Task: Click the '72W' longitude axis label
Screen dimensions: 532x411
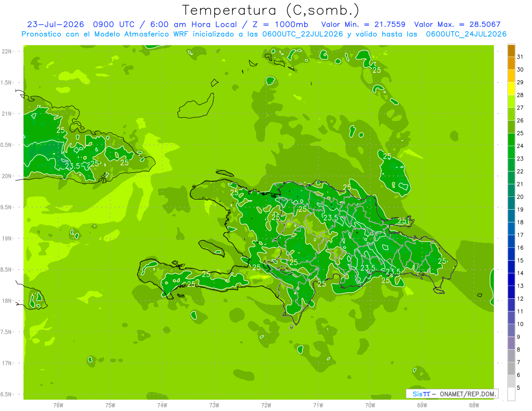Action: pos(266,405)
